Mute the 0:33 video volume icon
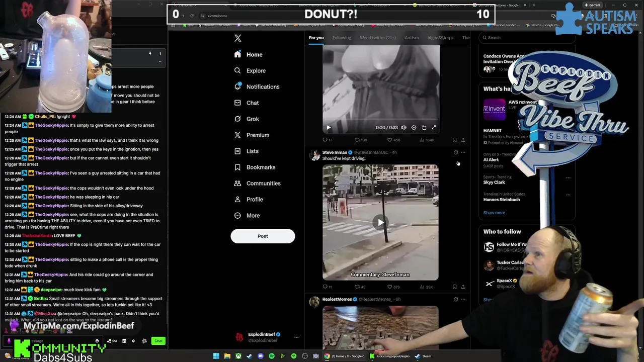Viewport: 644px width, 362px height. [404, 128]
